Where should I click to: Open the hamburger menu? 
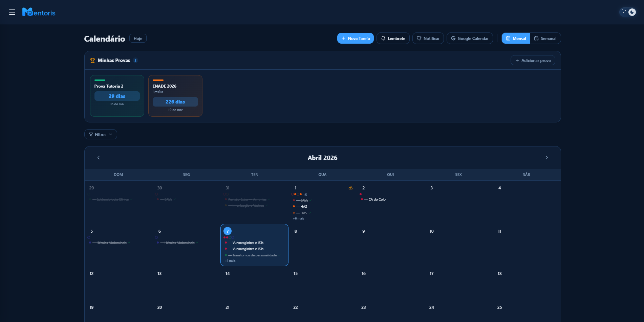coord(12,13)
